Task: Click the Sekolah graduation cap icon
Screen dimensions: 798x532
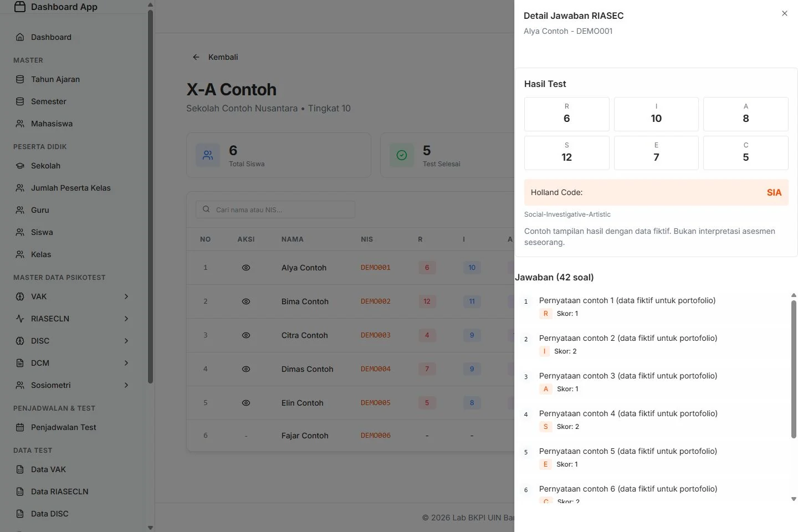Action: tap(20, 166)
